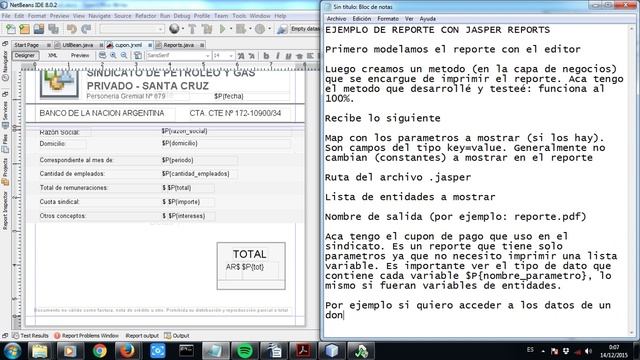Click the print icon in report designer toolbar
This screenshot has width=640, height=360.
(102, 56)
